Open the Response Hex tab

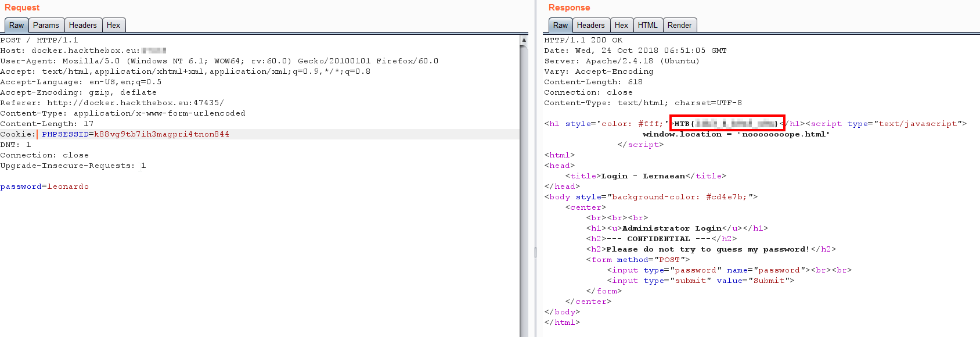click(x=622, y=25)
